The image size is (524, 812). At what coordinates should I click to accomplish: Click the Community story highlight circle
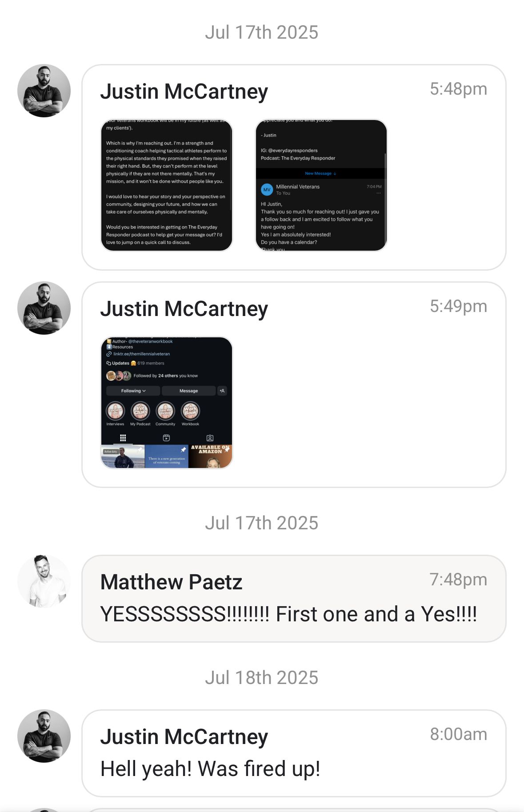coord(165,411)
